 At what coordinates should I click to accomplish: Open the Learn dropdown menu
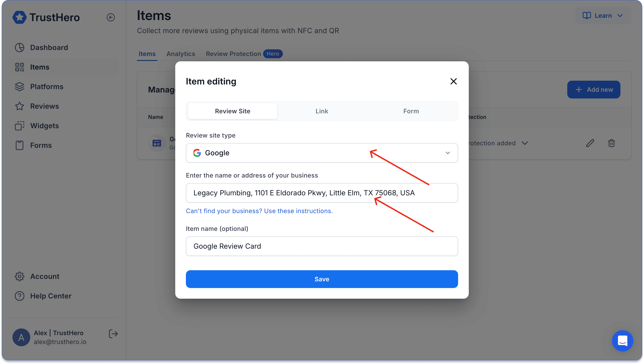(x=603, y=16)
